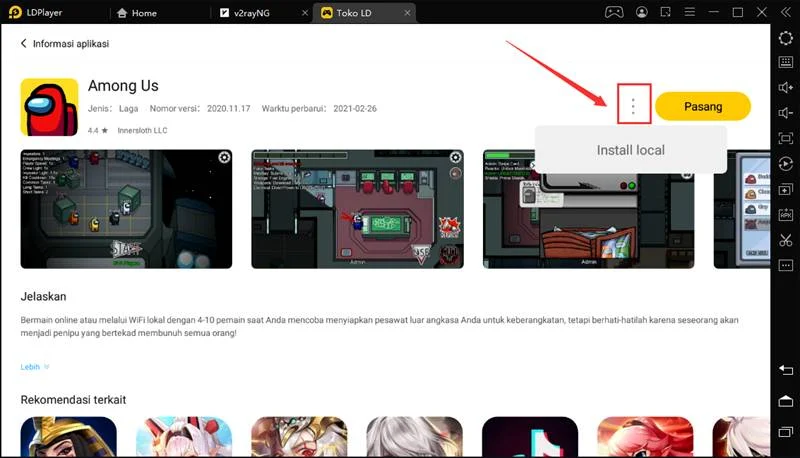Click version number 2020.11.17

(x=229, y=109)
